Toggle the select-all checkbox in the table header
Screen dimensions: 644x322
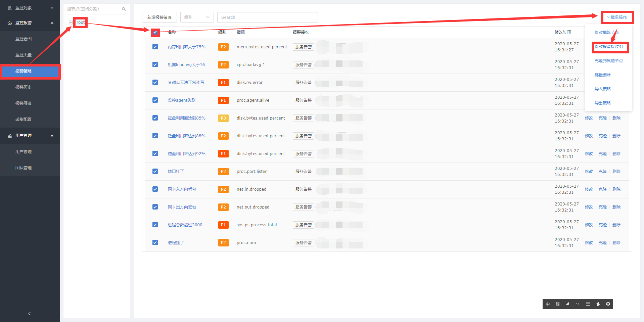click(155, 32)
